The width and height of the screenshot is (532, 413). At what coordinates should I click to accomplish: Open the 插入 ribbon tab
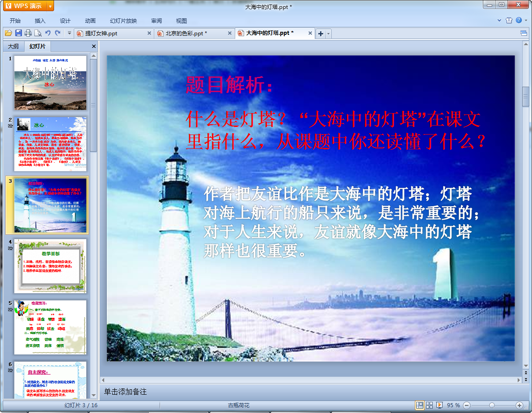(x=40, y=21)
